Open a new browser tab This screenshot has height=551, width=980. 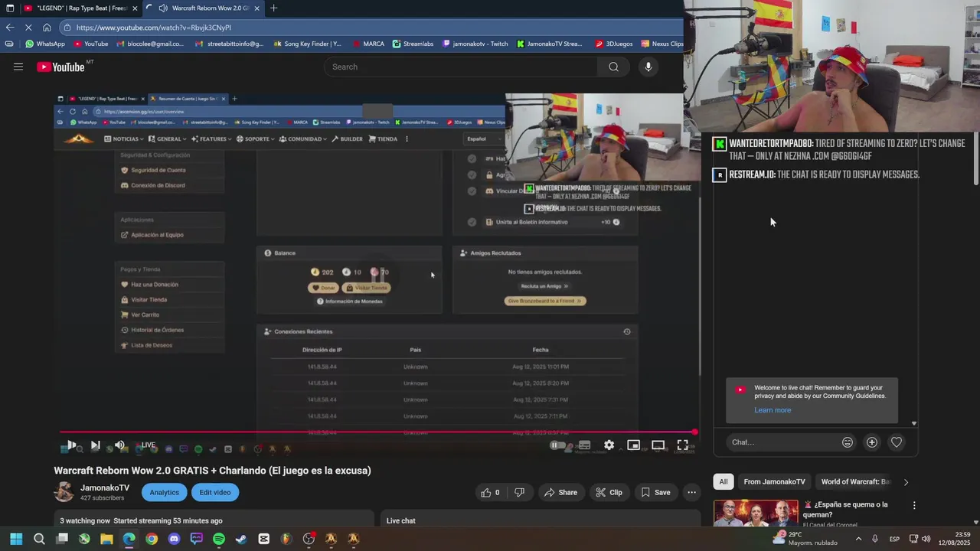[x=274, y=8]
